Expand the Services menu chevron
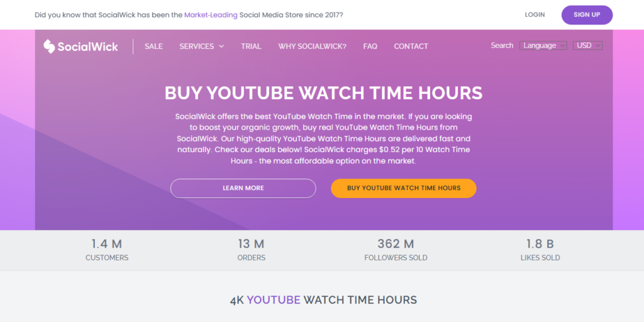 pos(221,47)
